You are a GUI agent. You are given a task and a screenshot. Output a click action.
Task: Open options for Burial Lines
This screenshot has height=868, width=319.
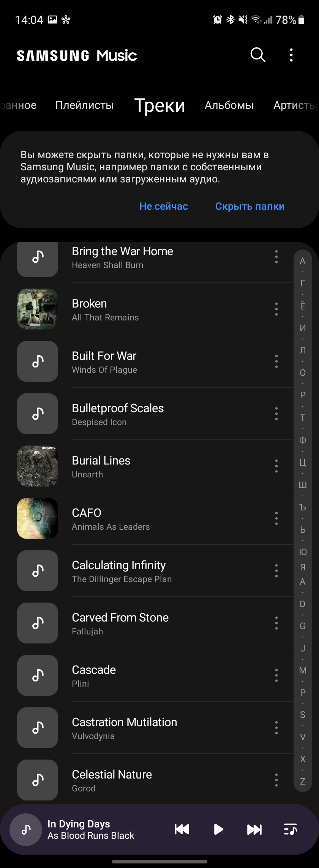click(276, 466)
